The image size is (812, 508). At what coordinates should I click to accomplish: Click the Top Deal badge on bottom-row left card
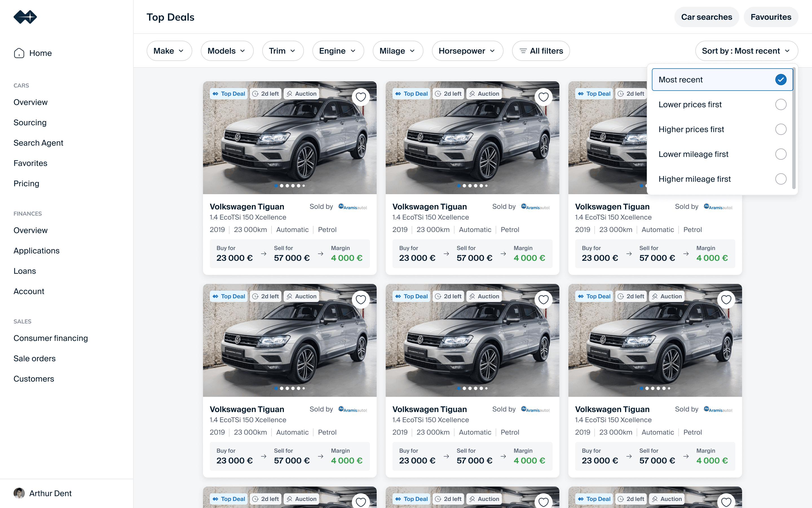(x=229, y=499)
